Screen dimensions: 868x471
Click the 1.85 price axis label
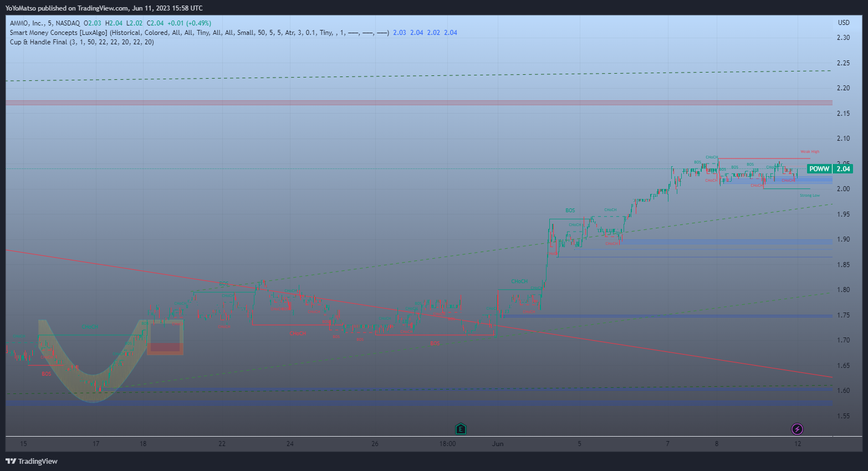click(x=843, y=265)
